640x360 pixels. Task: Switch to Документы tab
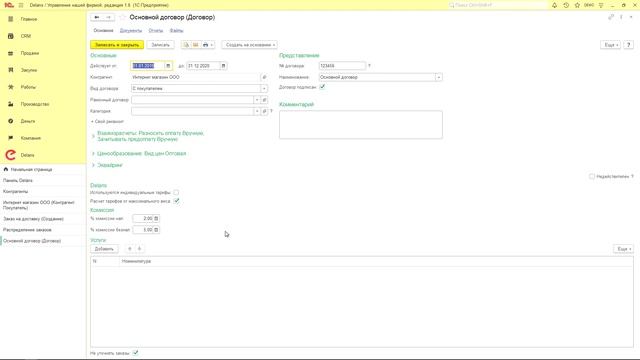pos(131,31)
